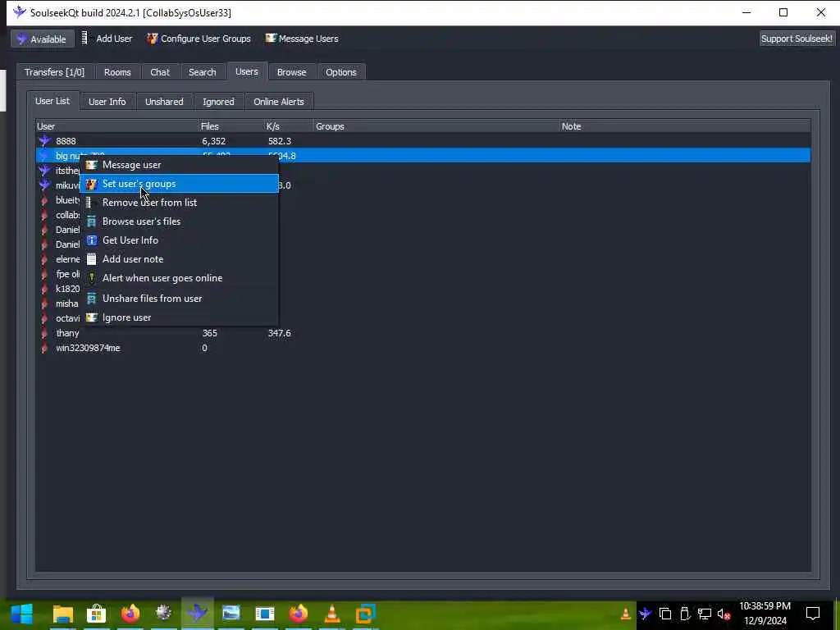
Task: Choose Message user from the context menu
Action: [179, 165]
